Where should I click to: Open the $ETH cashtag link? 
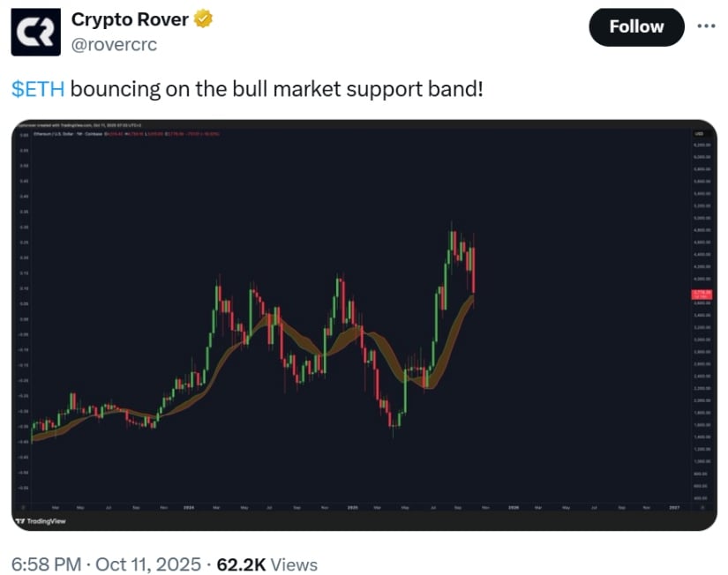(37, 89)
